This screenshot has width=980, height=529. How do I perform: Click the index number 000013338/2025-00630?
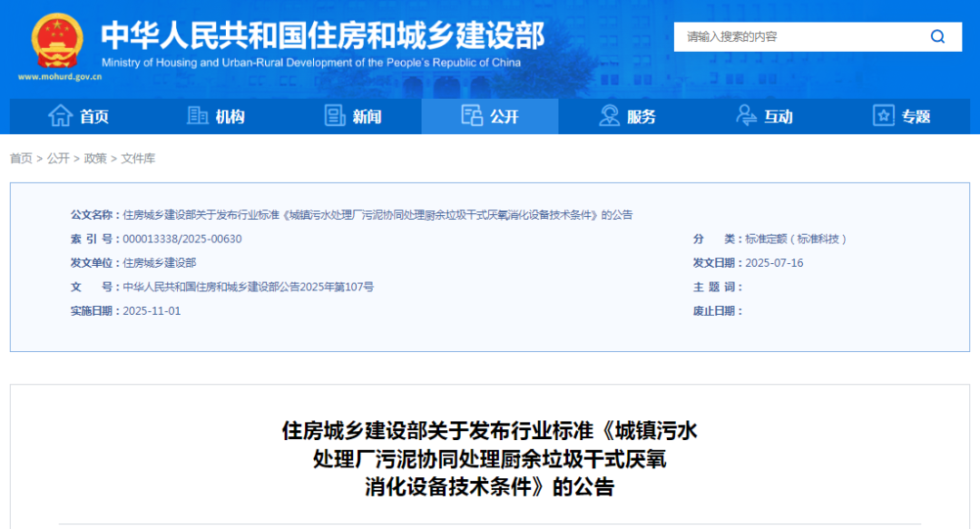pos(182,240)
